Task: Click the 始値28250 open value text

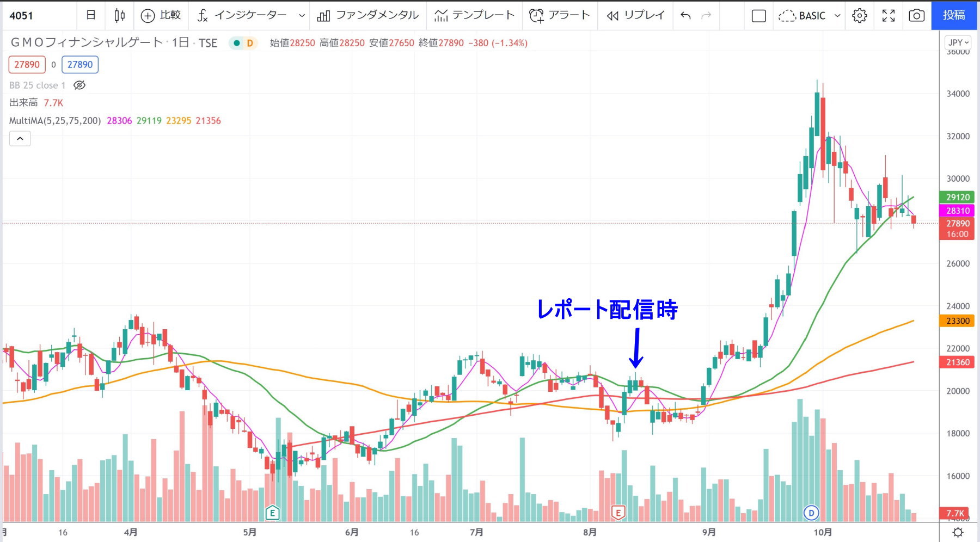Action: pyautogui.click(x=292, y=43)
